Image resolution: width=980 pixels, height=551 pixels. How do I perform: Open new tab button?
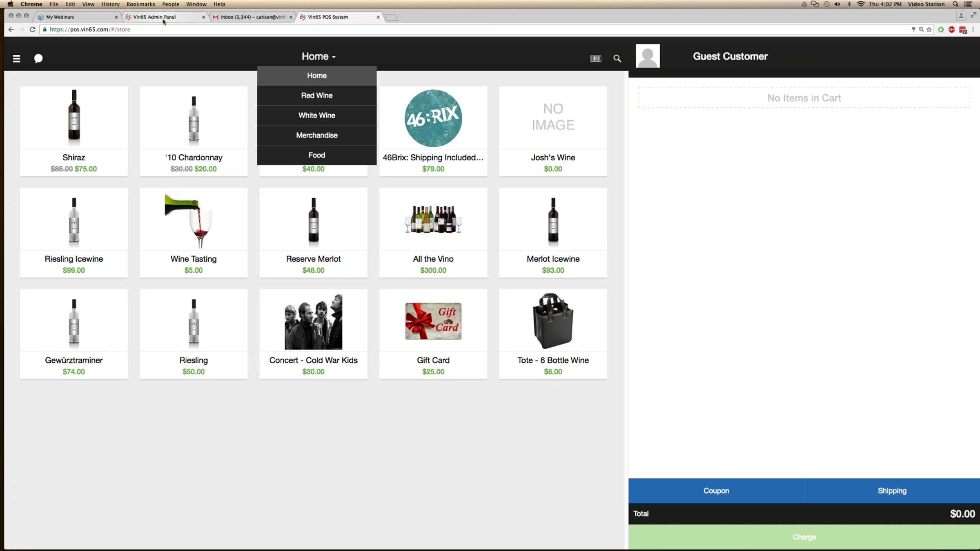click(x=391, y=18)
